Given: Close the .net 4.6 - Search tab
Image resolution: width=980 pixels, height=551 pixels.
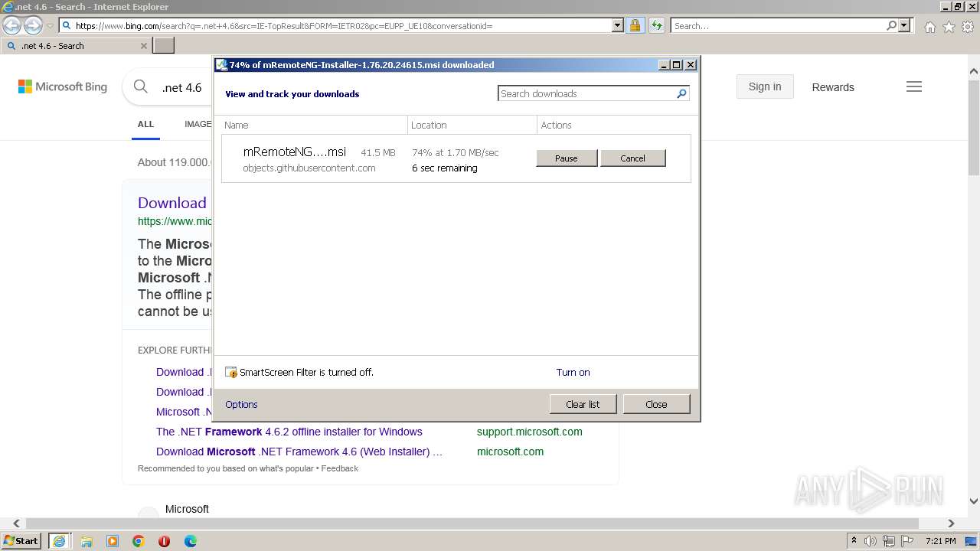Looking at the screenshot, I should click(x=143, y=46).
